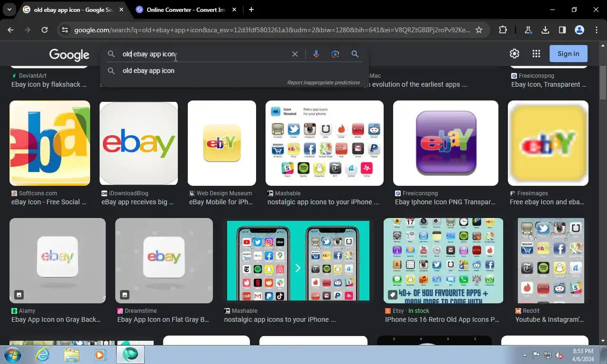Start voice search with microphone

click(316, 54)
